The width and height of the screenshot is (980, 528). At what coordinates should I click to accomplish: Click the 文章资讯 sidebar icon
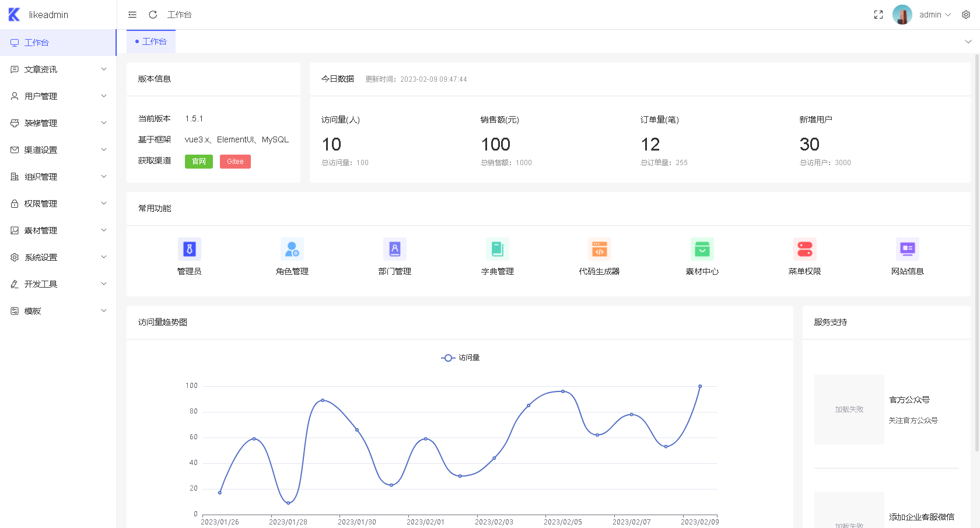point(15,69)
